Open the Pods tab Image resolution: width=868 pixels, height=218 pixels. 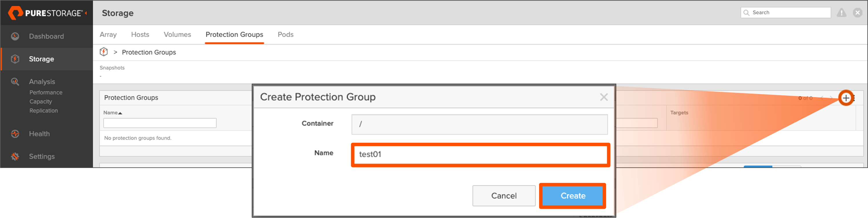[x=285, y=35]
